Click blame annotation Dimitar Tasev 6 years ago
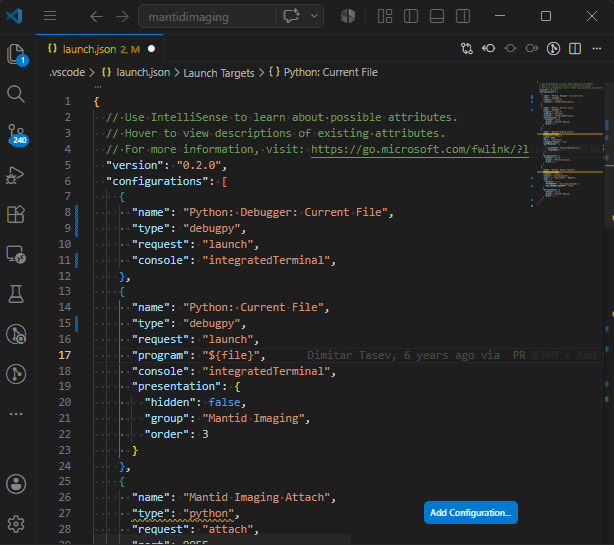The width and height of the screenshot is (614, 545). (x=403, y=355)
